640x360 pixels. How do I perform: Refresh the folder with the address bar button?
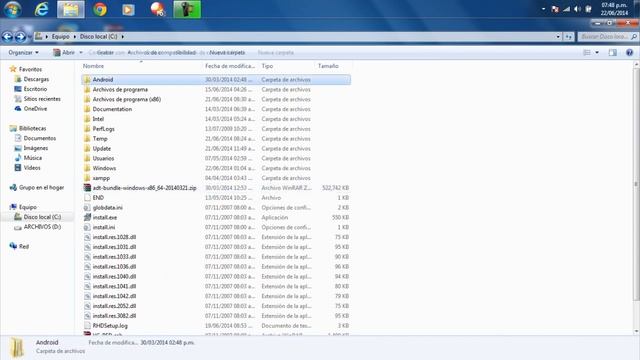point(569,37)
